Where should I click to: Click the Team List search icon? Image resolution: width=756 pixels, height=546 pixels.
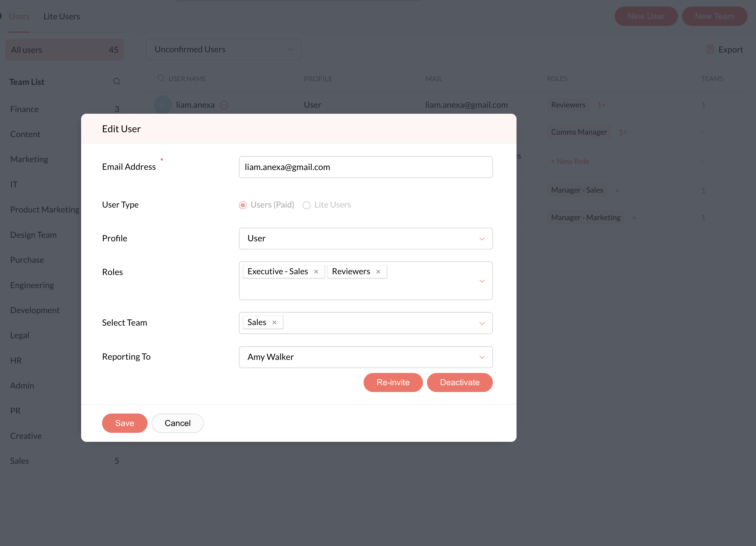point(117,82)
